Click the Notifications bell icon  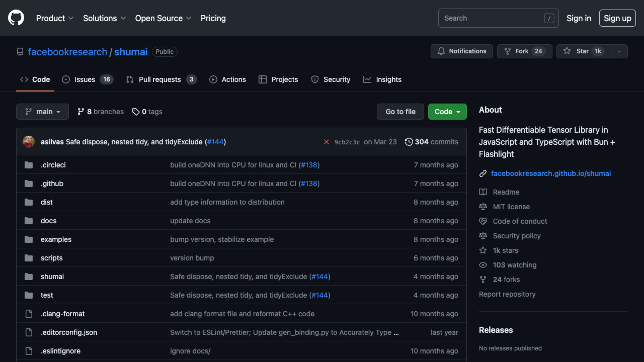tap(441, 51)
